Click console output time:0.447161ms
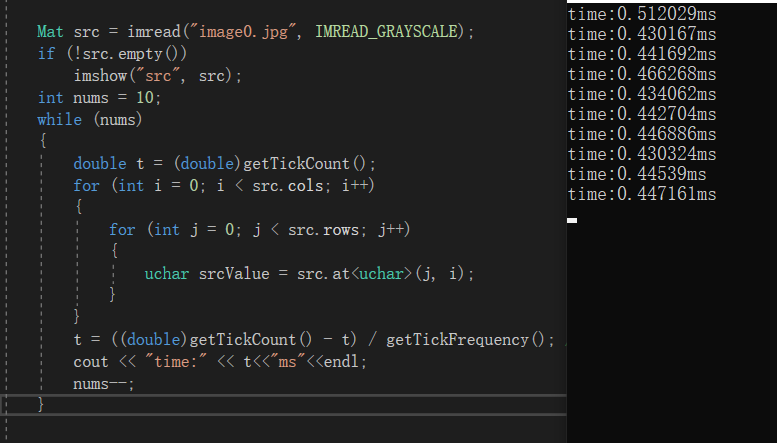Screen dimensions: 777x443 [x=642, y=194]
